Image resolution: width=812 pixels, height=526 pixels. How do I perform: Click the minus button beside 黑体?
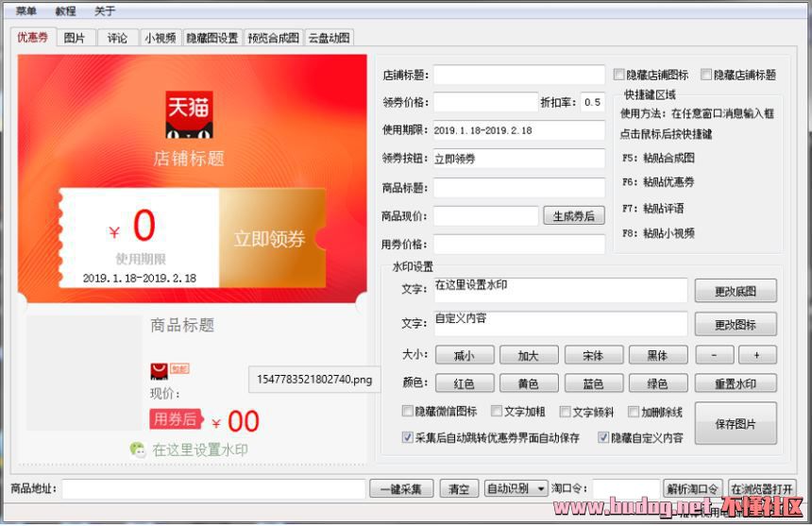coord(714,356)
